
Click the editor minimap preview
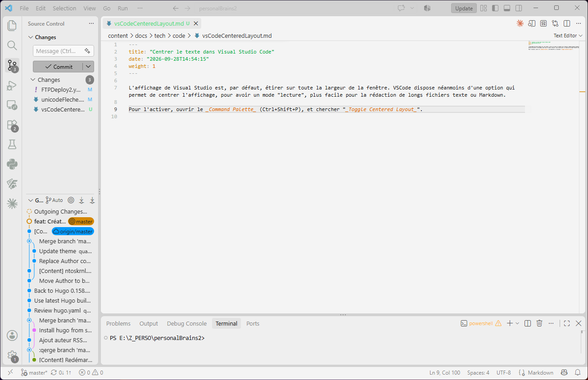553,45
